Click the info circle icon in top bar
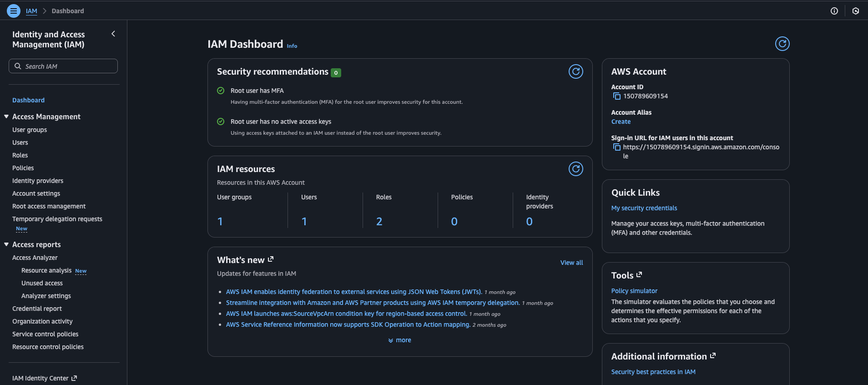Image resolution: width=868 pixels, height=385 pixels. pos(834,11)
